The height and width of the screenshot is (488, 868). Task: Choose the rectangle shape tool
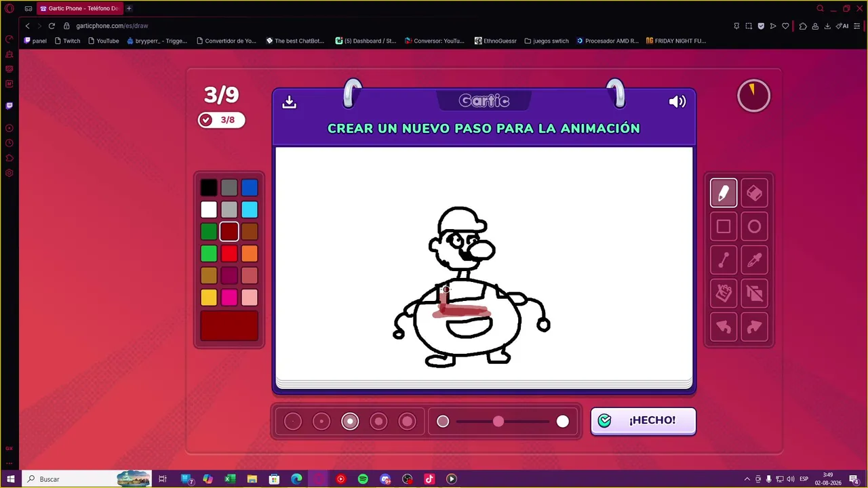click(724, 227)
